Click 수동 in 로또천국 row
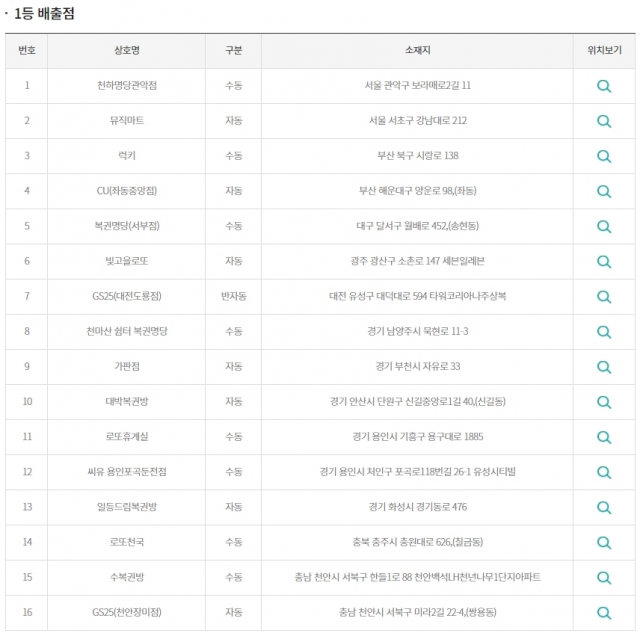Screen dimensions: 640x636 [x=233, y=542]
